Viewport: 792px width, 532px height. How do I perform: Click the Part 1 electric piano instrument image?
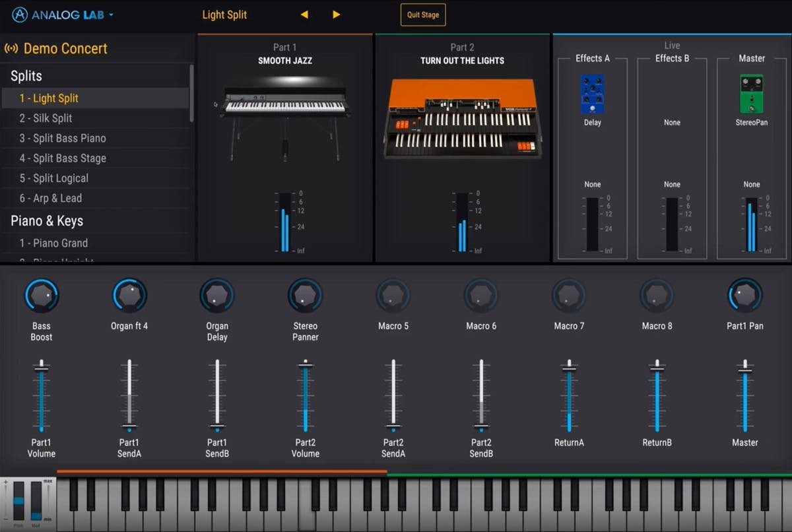coord(285,119)
